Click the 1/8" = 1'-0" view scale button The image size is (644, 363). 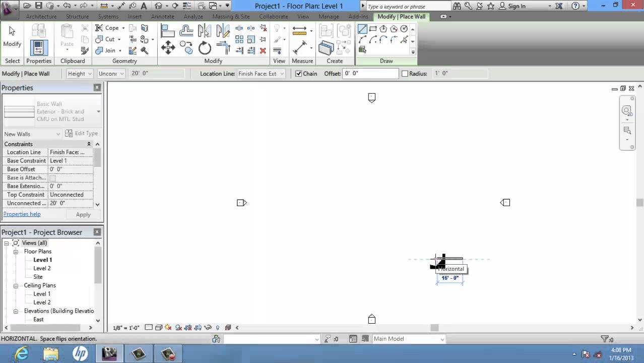tap(126, 328)
